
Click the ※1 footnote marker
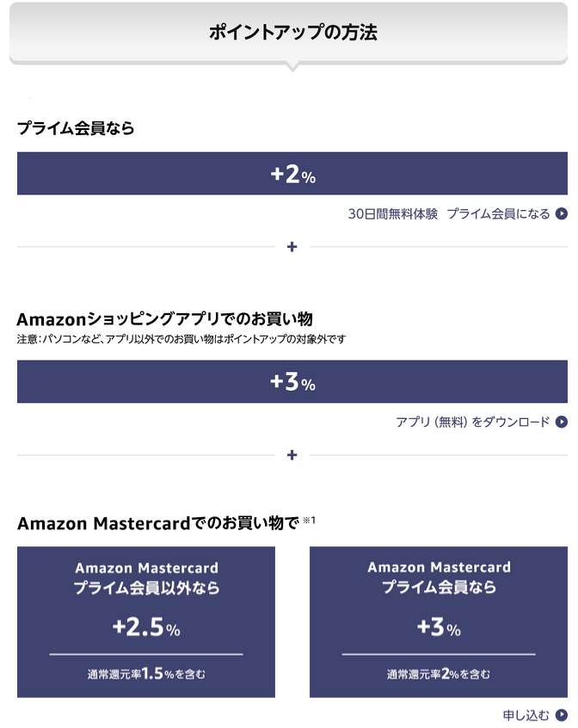(x=309, y=520)
